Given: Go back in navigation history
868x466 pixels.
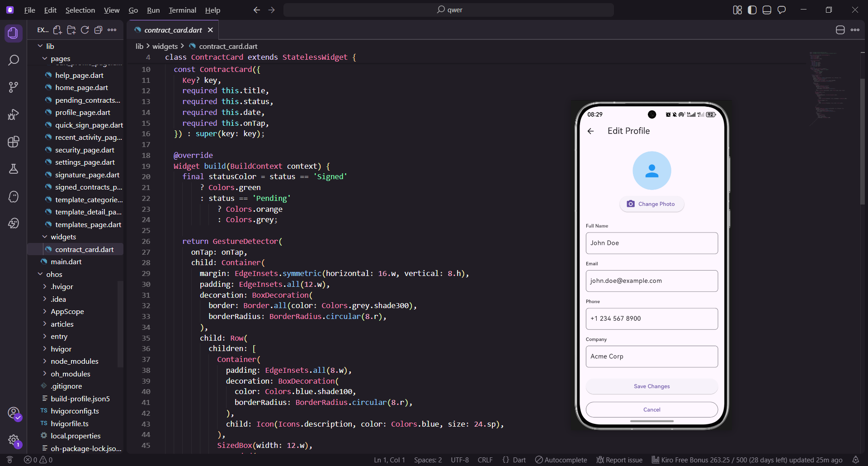Looking at the screenshot, I should tap(257, 10).
